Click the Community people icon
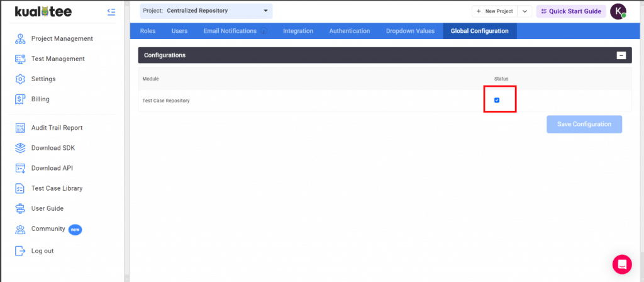This screenshot has width=644, height=282. (20, 229)
